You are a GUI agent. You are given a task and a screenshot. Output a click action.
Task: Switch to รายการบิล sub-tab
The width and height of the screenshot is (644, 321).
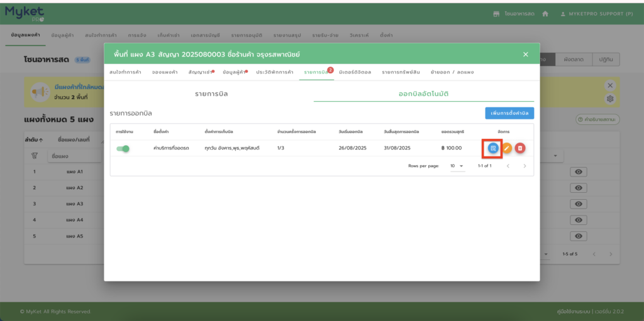211,94
